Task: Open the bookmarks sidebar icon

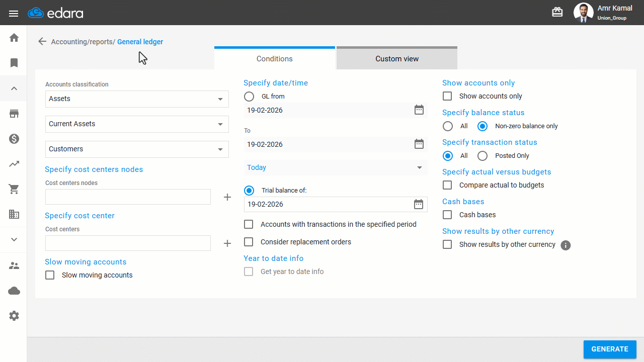Action: [x=14, y=63]
